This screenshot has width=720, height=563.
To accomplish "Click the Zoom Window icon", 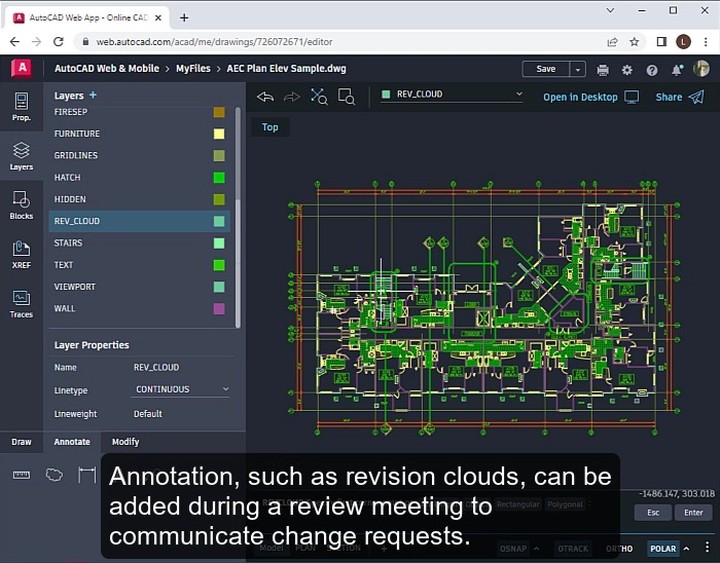I will [346, 96].
